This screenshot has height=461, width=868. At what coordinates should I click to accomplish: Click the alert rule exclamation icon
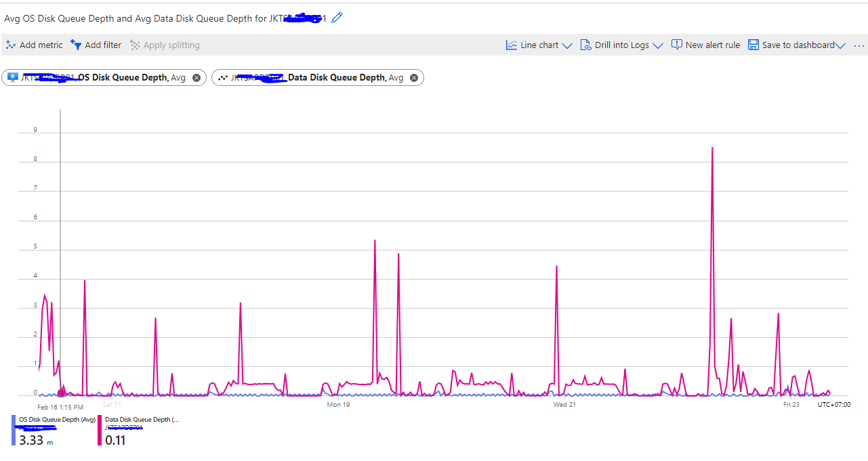click(676, 45)
